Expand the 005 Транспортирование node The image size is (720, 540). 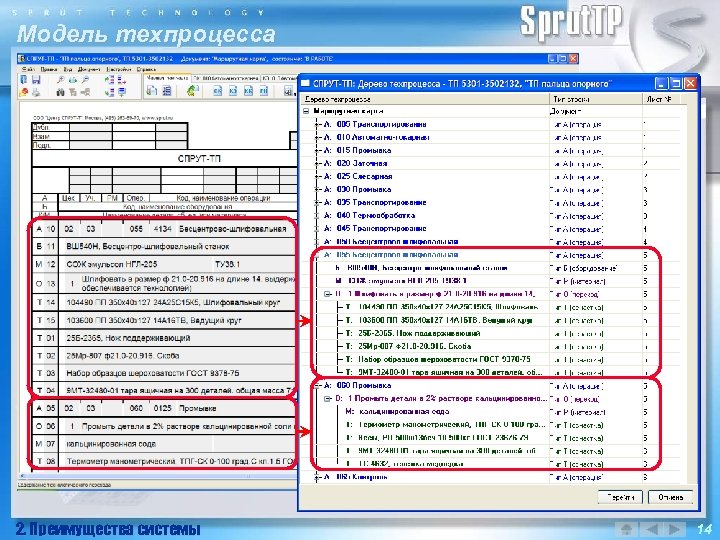pos(316,124)
